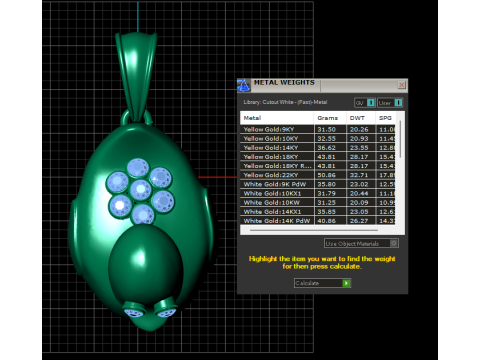Image resolution: width=480 pixels, height=360 pixels.
Task: Click the 50.86 grams value
Action: (326, 175)
